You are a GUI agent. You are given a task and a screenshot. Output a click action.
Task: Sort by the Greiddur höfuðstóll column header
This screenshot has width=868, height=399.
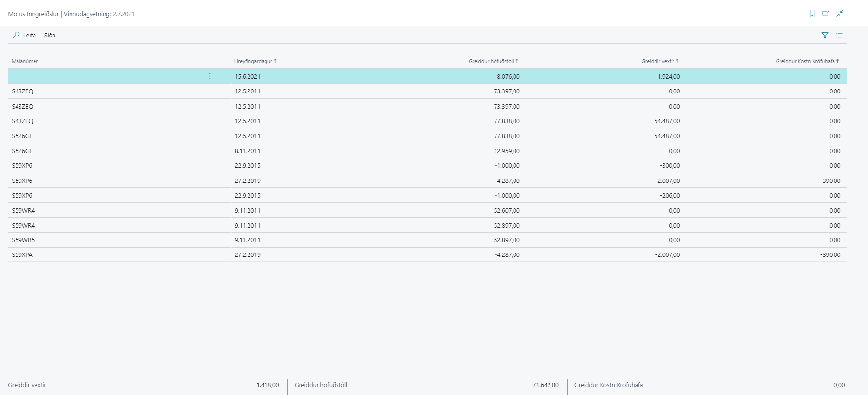point(491,61)
